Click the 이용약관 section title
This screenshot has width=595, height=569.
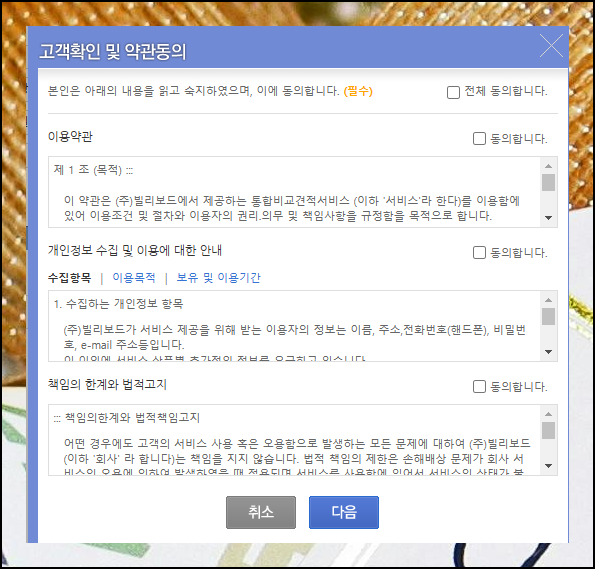click(70, 136)
